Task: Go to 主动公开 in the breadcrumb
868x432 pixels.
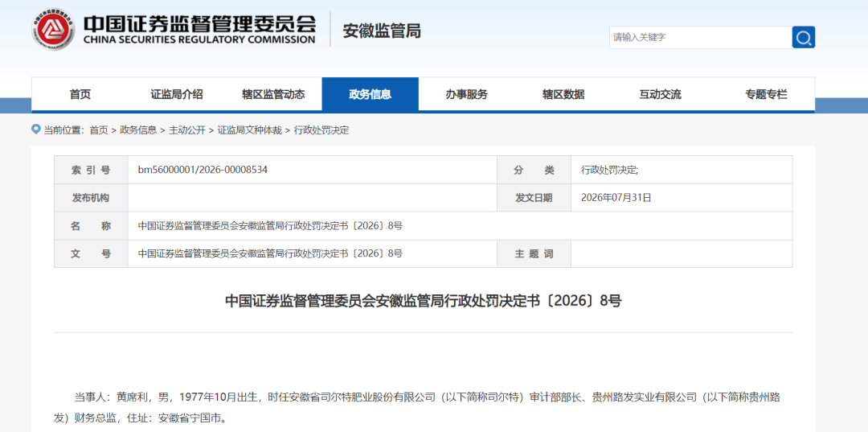Action: tap(187, 130)
